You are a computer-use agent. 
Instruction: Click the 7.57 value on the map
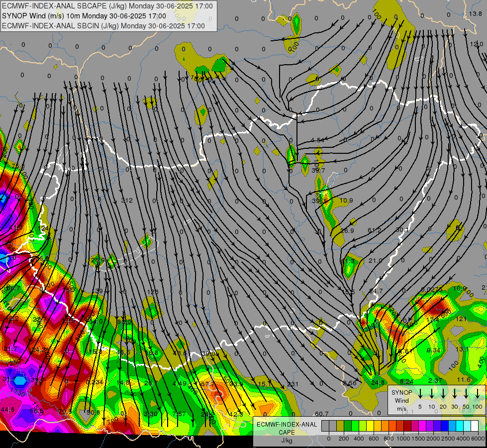(179, 414)
